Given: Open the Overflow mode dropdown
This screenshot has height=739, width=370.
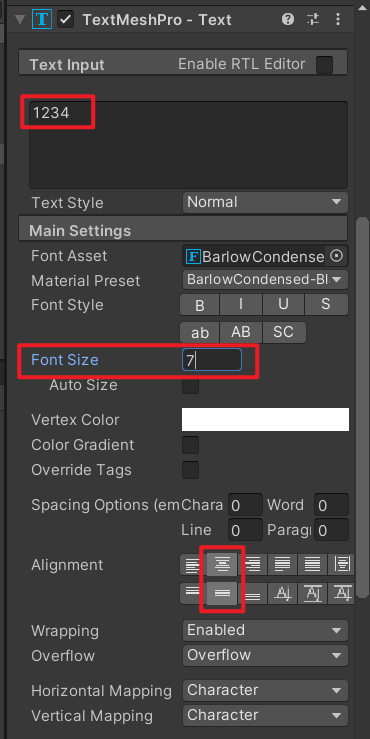Looking at the screenshot, I should pyautogui.click(x=265, y=655).
